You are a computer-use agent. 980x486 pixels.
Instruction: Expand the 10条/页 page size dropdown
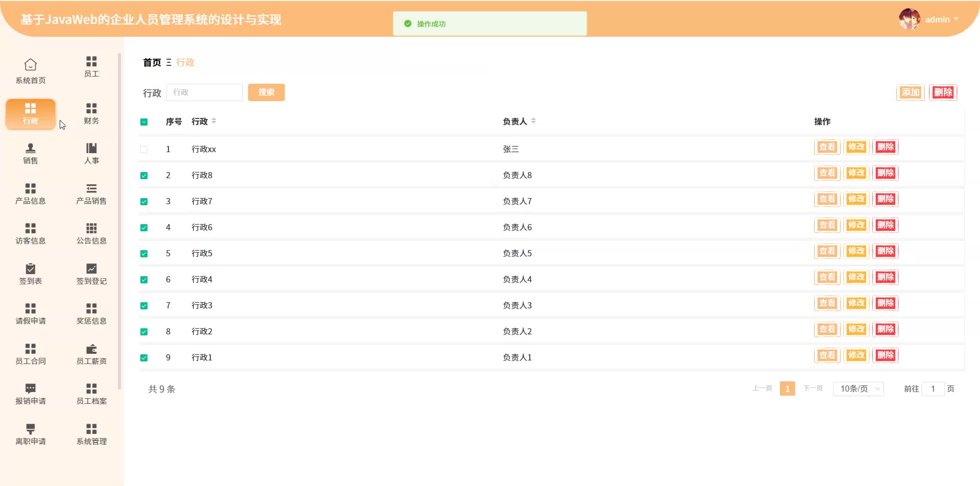tap(859, 389)
